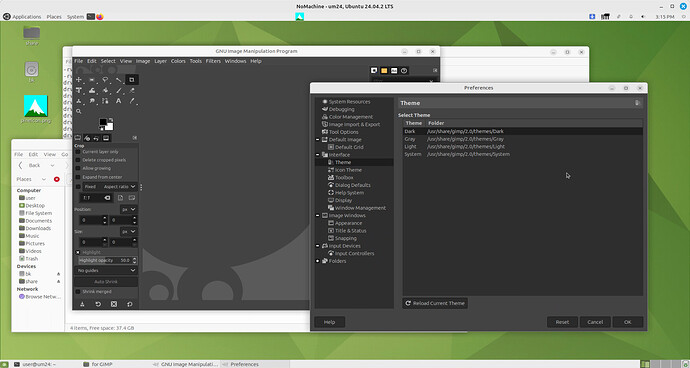Select the Crop tool in toolbox
Viewport: 690px width, 368px height.
point(132,80)
